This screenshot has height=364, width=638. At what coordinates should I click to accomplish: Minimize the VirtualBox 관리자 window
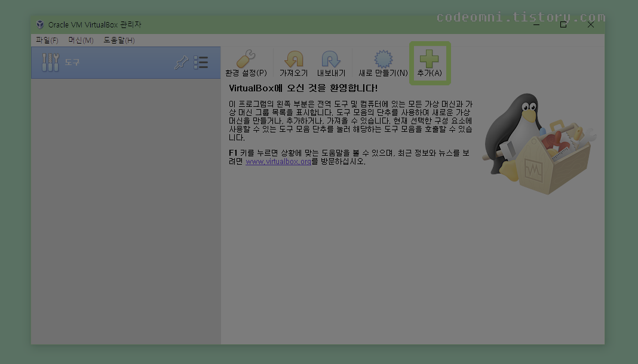coord(536,25)
